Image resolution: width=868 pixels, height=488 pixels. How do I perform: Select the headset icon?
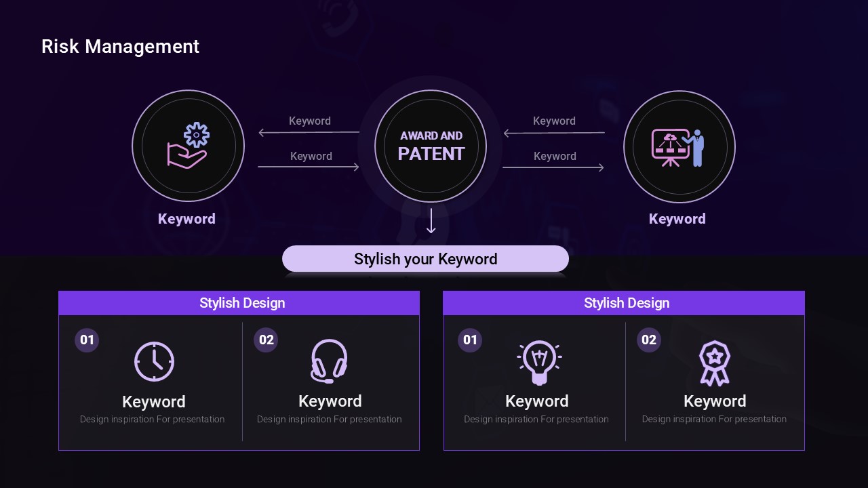[x=329, y=361]
